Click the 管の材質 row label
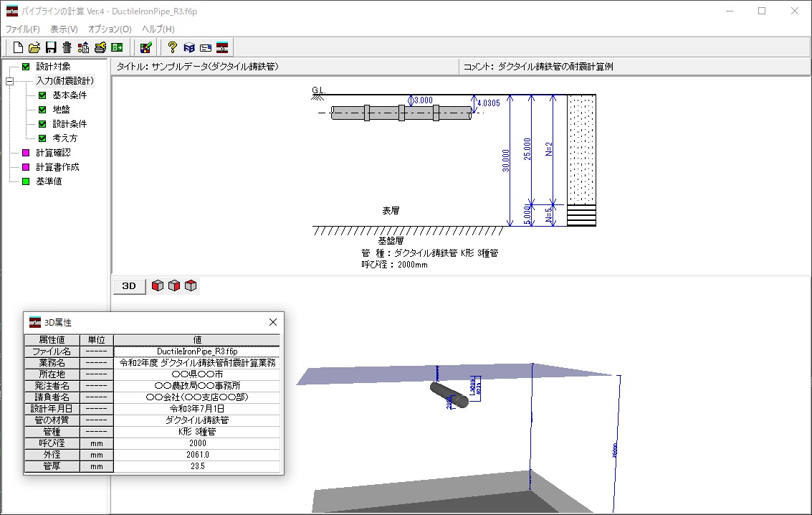This screenshot has width=812, height=515. click(x=52, y=420)
